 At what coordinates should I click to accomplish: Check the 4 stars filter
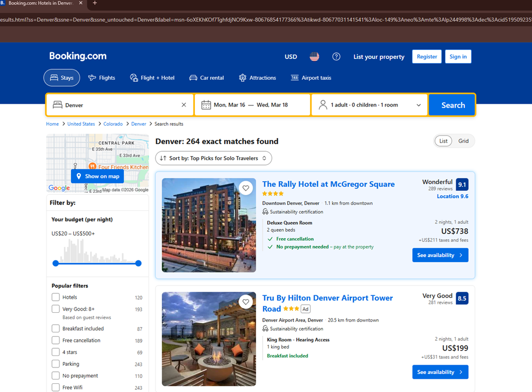[56, 352]
